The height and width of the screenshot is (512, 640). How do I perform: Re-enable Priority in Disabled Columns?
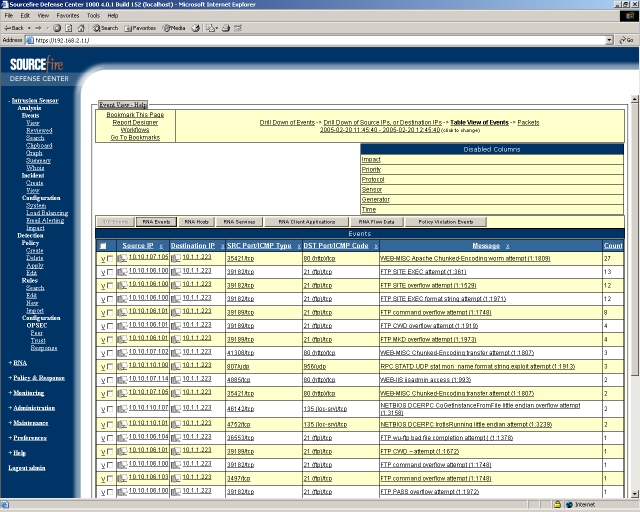(371, 170)
